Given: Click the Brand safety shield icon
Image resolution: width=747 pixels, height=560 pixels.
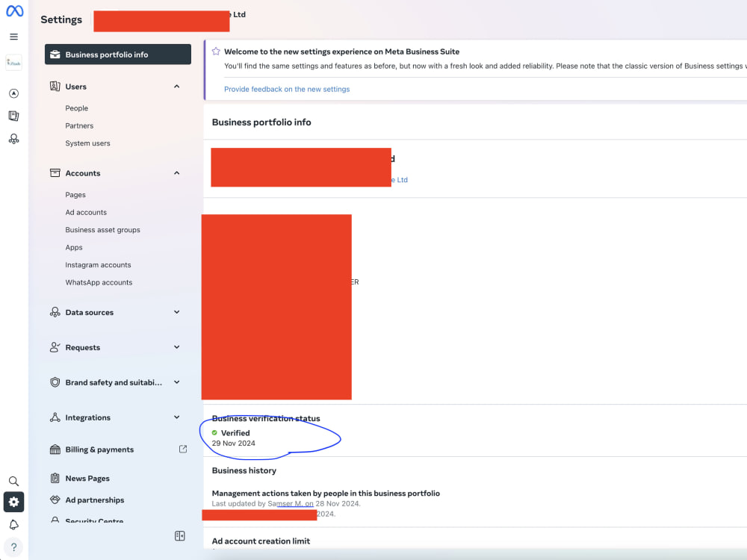Looking at the screenshot, I should (x=55, y=382).
